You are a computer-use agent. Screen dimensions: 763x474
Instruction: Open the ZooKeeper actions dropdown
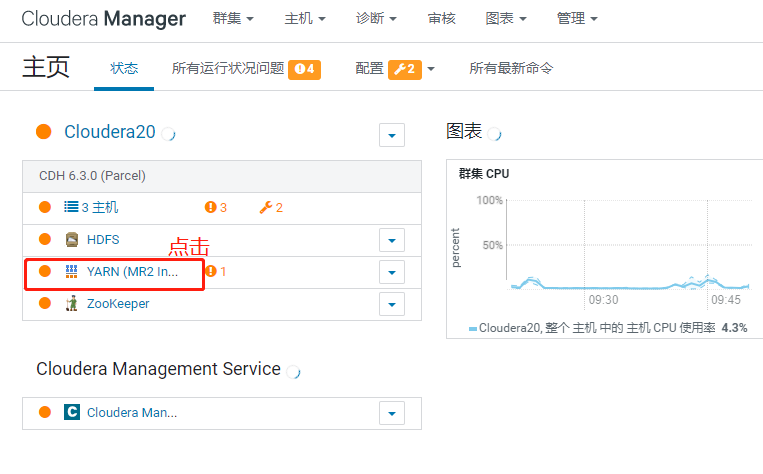pyautogui.click(x=392, y=304)
